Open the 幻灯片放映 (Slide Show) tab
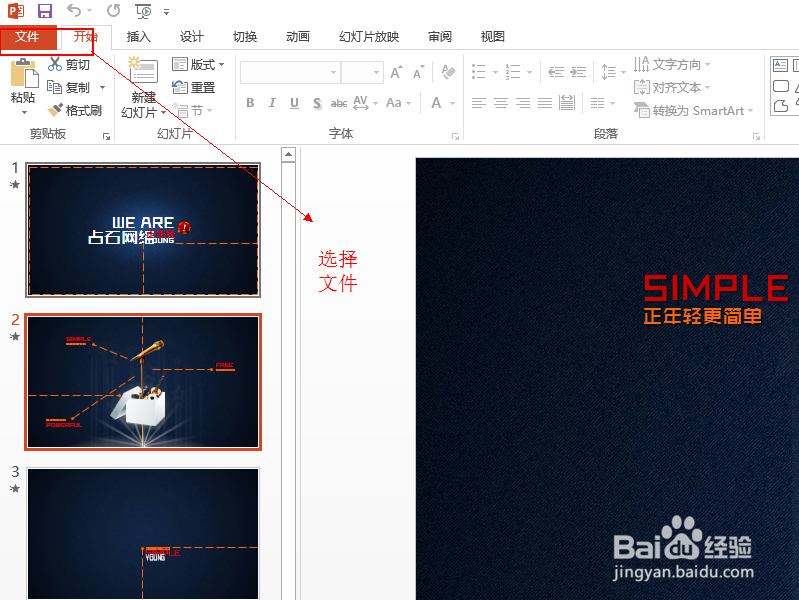The height and width of the screenshot is (600, 799). click(369, 37)
